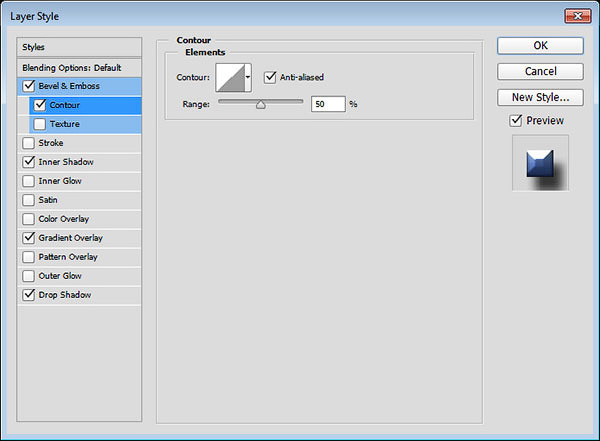The image size is (600, 441).
Task: Toggle the Anti-aliased checkbox
Action: (270, 77)
